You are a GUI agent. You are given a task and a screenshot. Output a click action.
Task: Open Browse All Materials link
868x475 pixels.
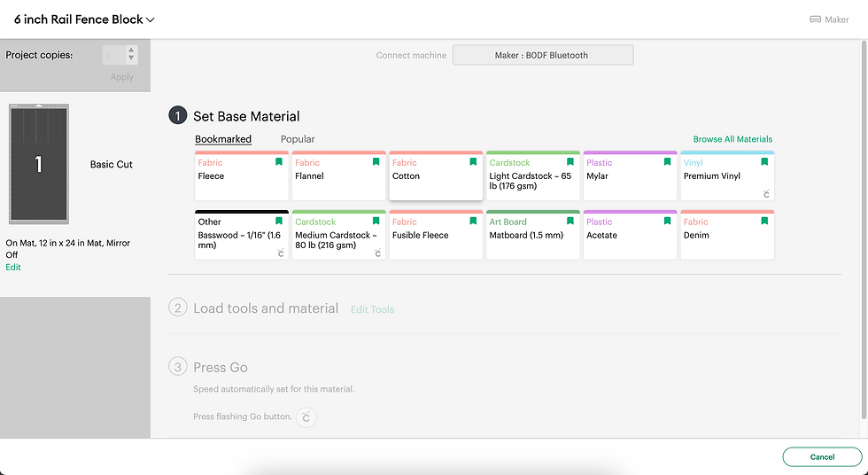[x=732, y=139]
